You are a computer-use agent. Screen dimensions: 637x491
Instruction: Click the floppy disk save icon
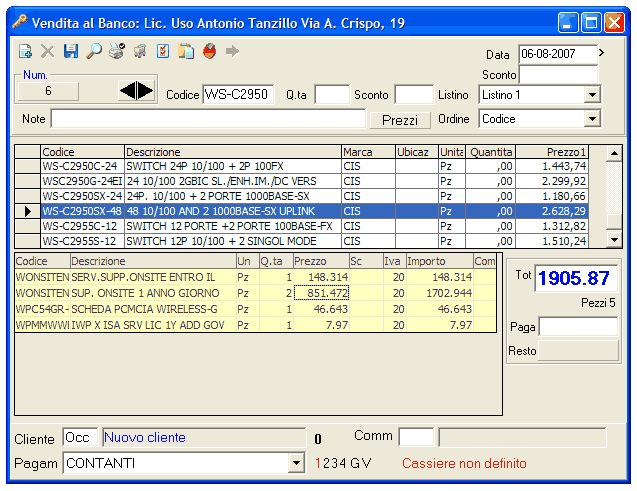click(x=71, y=51)
